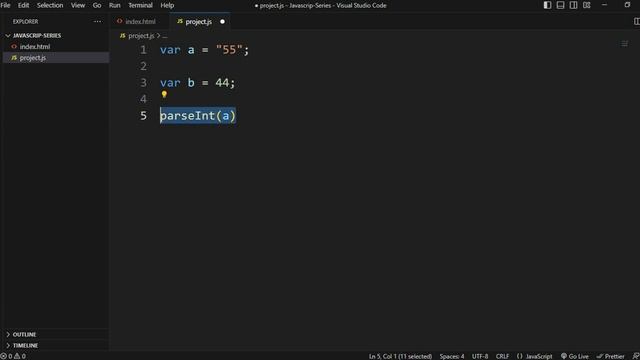Open the Run menu
This screenshot has height=360, width=640.
pyautogui.click(x=115, y=5)
